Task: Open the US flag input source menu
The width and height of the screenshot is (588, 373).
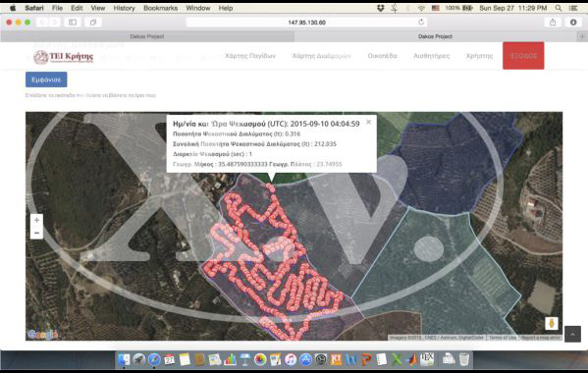Action: click(436, 8)
